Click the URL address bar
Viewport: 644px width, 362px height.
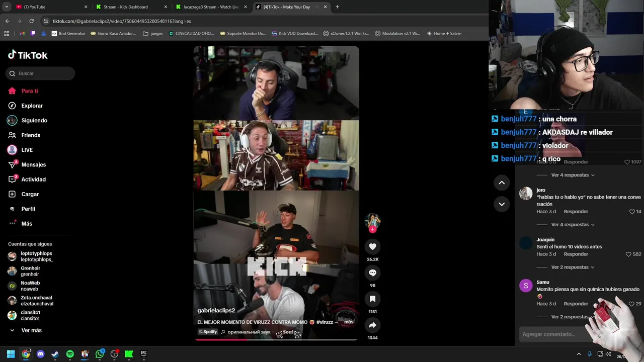[262, 21]
